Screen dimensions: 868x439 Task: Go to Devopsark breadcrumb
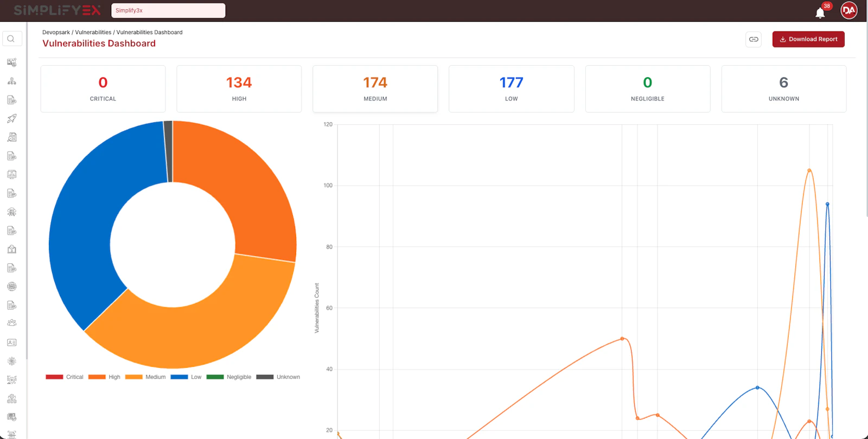pos(56,33)
